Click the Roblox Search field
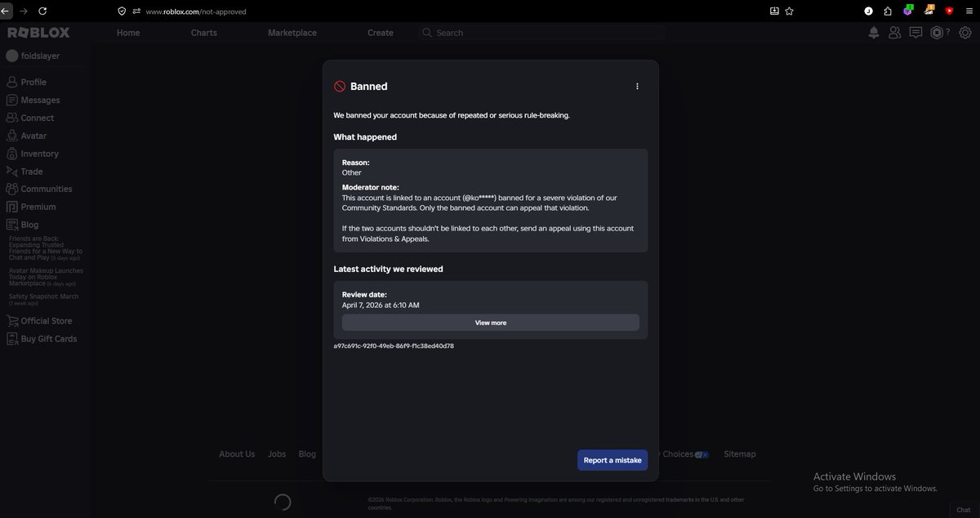980x518 pixels. click(541, 33)
